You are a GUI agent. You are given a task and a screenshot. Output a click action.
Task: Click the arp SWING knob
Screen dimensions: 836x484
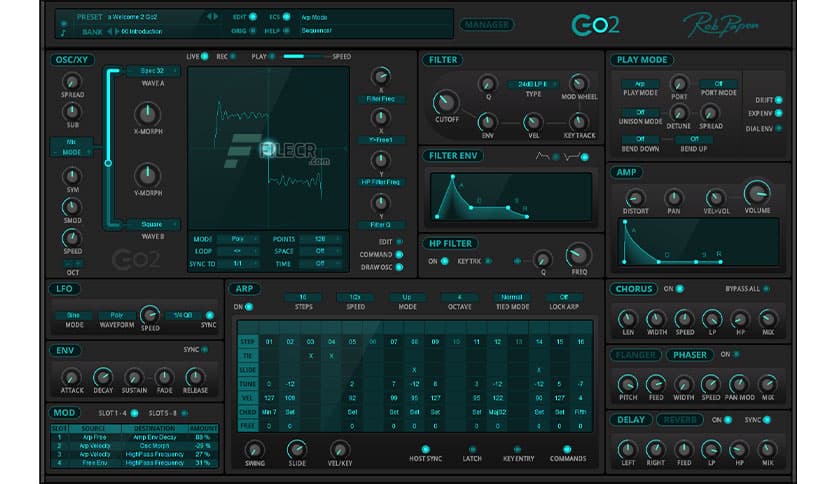coord(254,449)
